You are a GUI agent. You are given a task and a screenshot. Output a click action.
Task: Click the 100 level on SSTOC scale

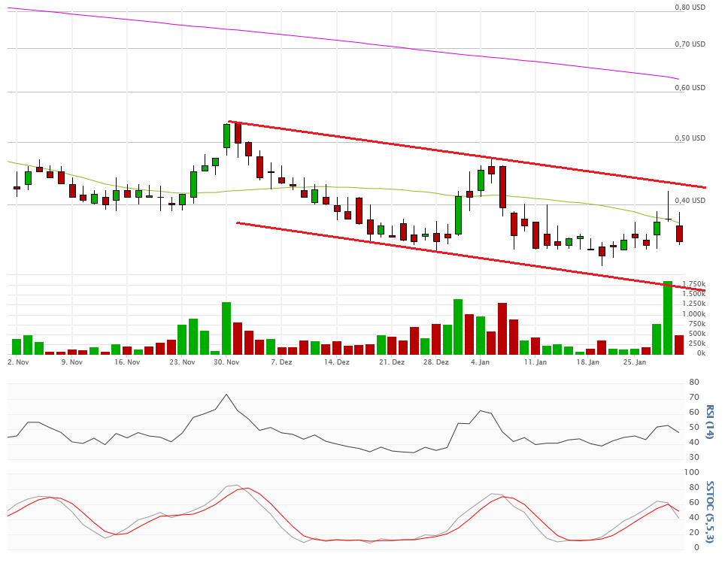click(x=692, y=473)
